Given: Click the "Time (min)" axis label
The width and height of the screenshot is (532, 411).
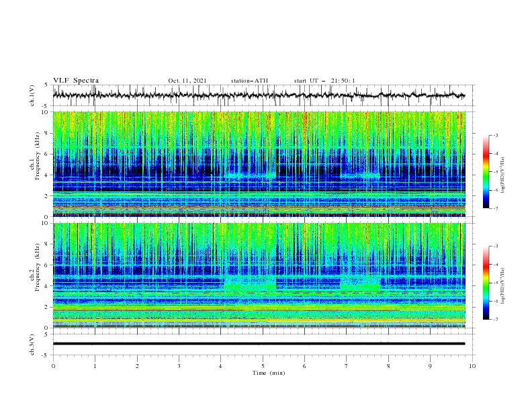Looking at the screenshot, I should (x=269, y=373).
